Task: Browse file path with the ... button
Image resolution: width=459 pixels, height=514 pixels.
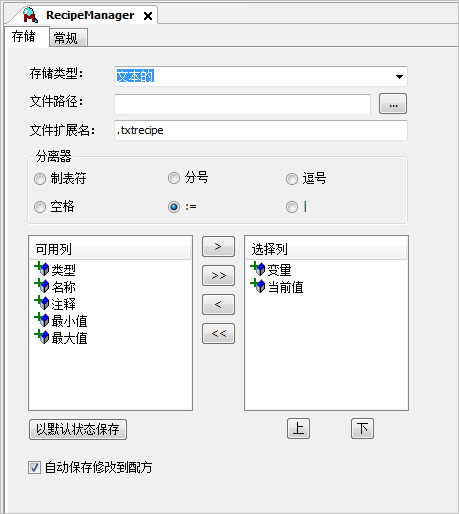Action: tap(393, 104)
